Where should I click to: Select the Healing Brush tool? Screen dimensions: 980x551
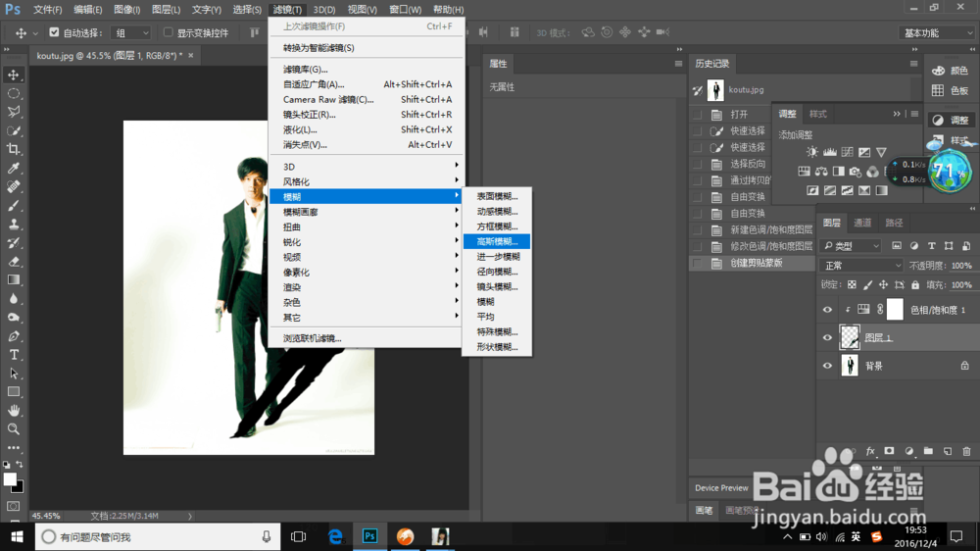pos(13,187)
